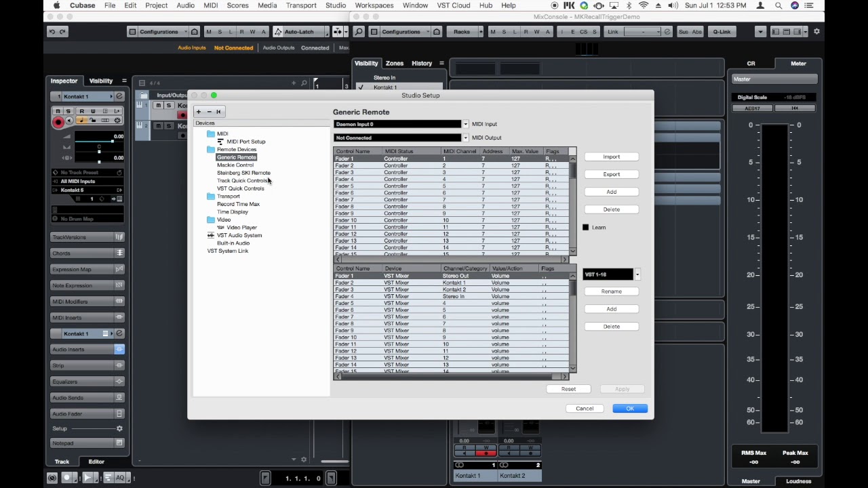Viewport: 868px width, 488px height.
Task: Click the redo arrow in project toolbar
Action: (x=62, y=32)
